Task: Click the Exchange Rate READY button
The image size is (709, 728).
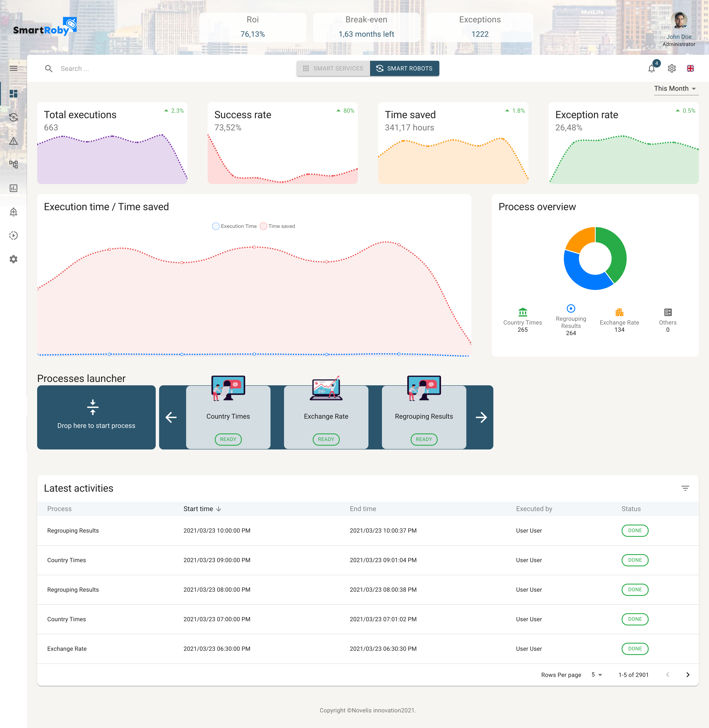Action: (326, 439)
